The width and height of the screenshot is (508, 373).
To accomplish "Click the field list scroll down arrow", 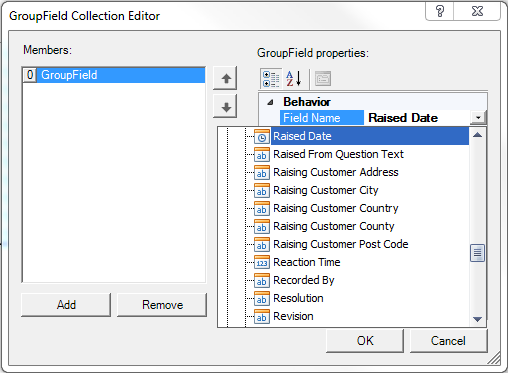I will pos(477,319).
